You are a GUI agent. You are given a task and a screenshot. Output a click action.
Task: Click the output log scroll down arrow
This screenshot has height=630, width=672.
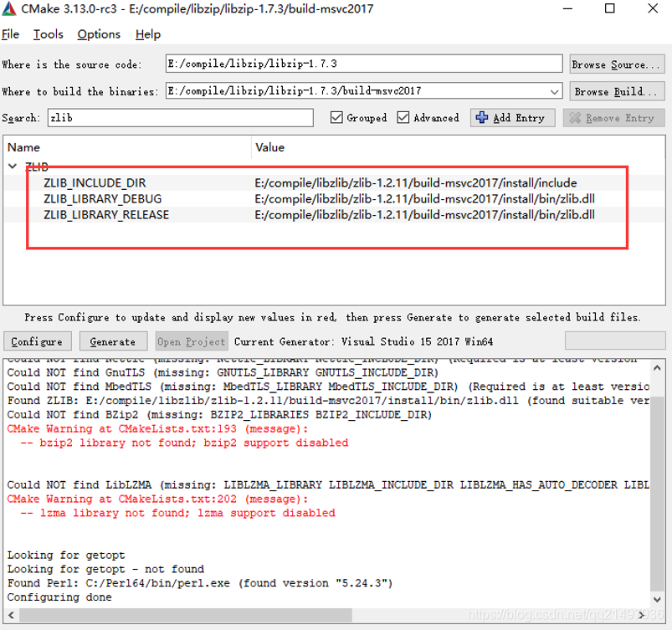(x=657, y=599)
